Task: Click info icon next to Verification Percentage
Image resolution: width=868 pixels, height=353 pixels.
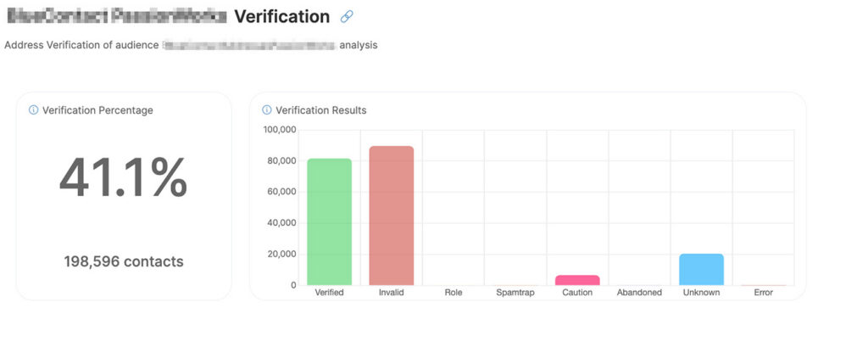Action: 33,110
